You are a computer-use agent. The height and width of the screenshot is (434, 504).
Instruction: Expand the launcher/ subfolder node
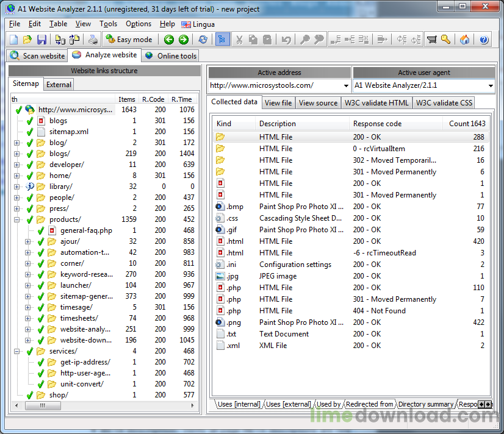coord(27,285)
